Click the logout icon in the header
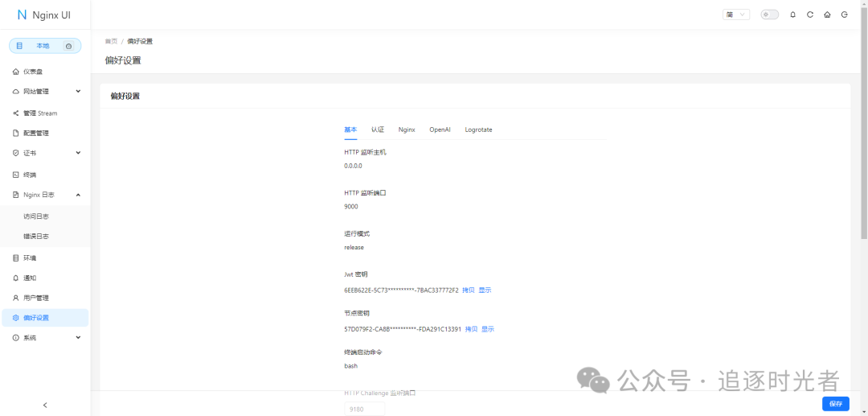Image resolution: width=868 pixels, height=416 pixels. pos(844,15)
